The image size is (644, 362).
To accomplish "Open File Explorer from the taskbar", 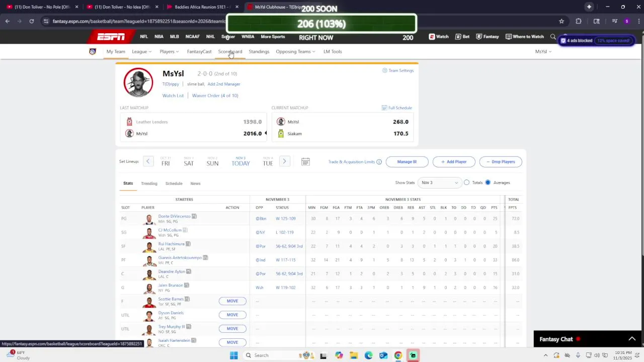I will point(354,355).
